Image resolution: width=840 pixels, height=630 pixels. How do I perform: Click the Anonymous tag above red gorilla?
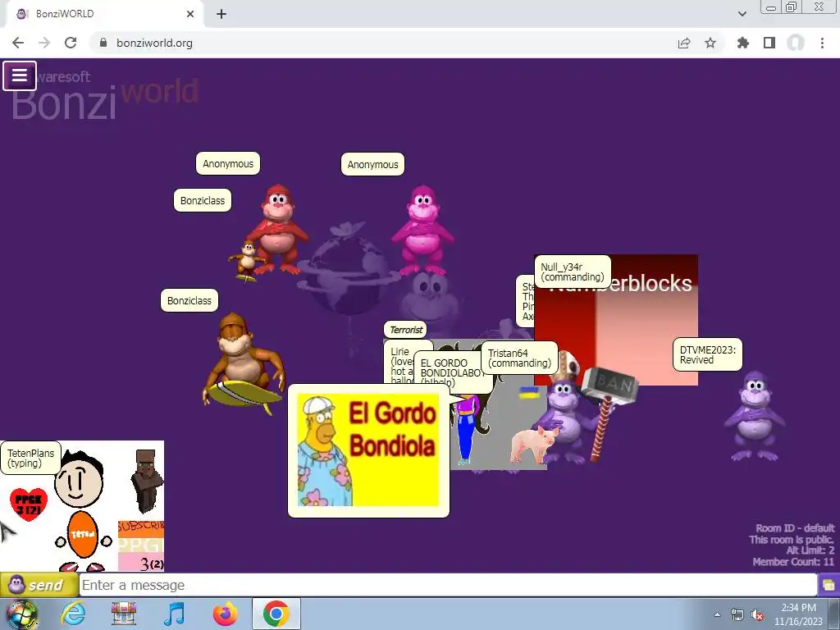point(228,164)
